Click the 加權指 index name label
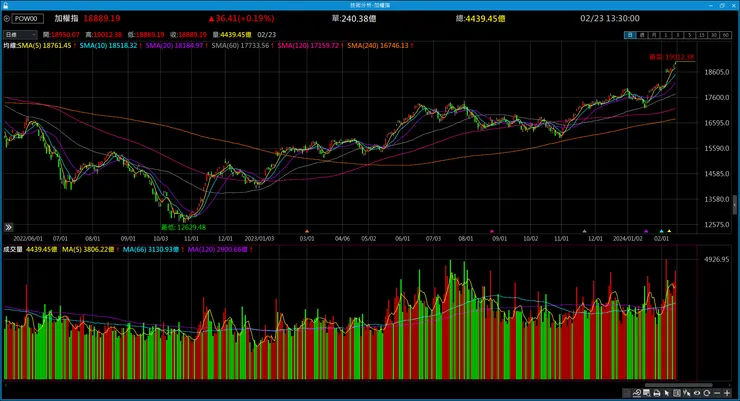Viewport: 740px width, 401px height. pos(66,18)
